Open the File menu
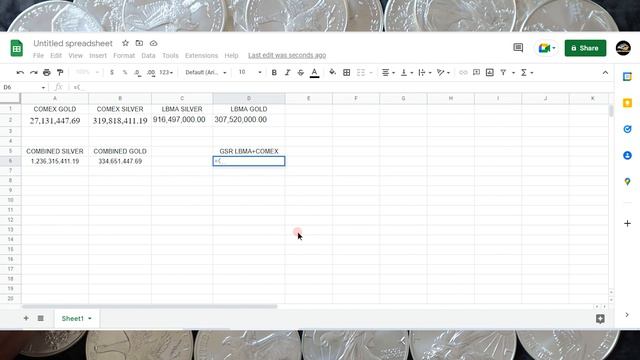 coord(38,56)
